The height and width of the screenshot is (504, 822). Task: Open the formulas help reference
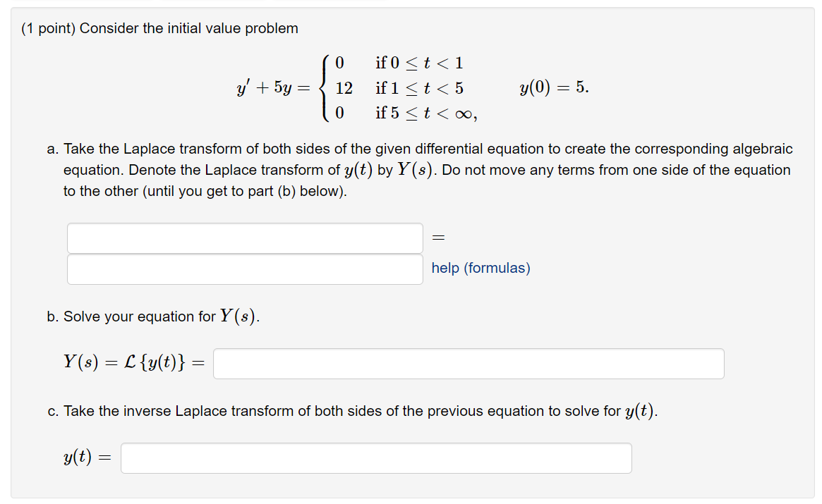coord(480,269)
